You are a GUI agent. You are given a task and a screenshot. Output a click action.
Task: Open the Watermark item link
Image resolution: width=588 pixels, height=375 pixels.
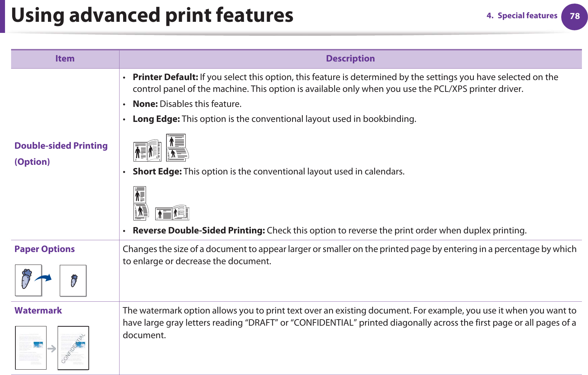click(x=38, y=311)
